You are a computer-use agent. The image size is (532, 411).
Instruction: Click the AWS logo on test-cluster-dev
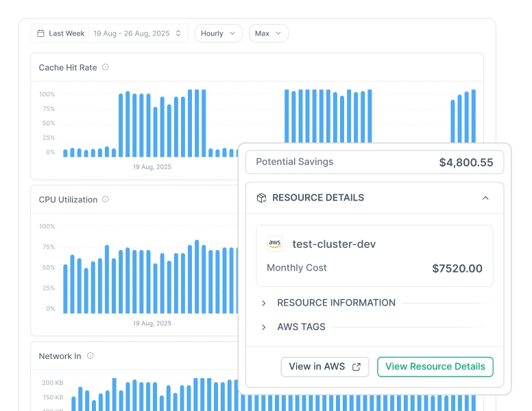274,243
